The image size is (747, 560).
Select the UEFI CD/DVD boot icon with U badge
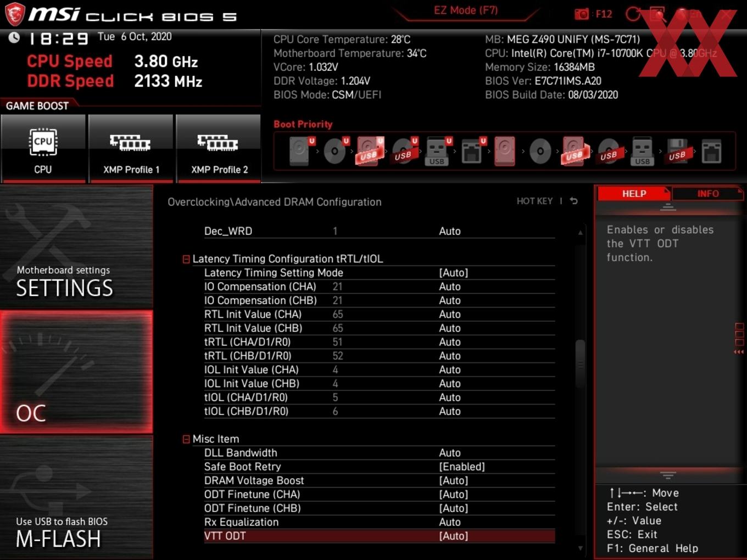[x=336, y=150]
